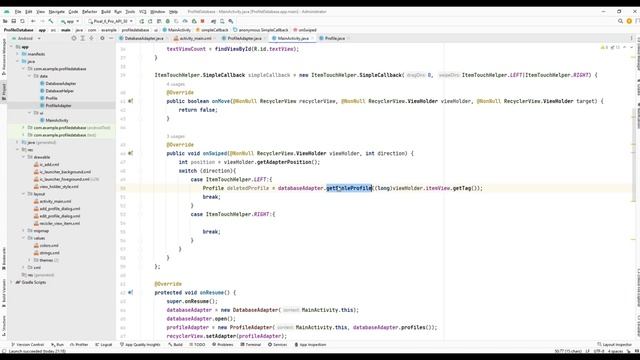640x360 pixels.
Task: Click the Open folder toolbar icon
Action: 5,21
